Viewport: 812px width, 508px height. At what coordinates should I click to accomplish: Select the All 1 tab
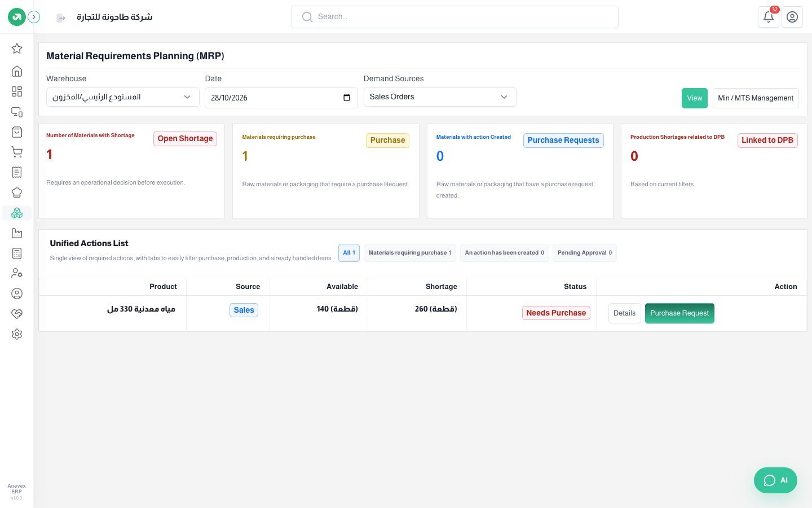(x=349, y=253)
